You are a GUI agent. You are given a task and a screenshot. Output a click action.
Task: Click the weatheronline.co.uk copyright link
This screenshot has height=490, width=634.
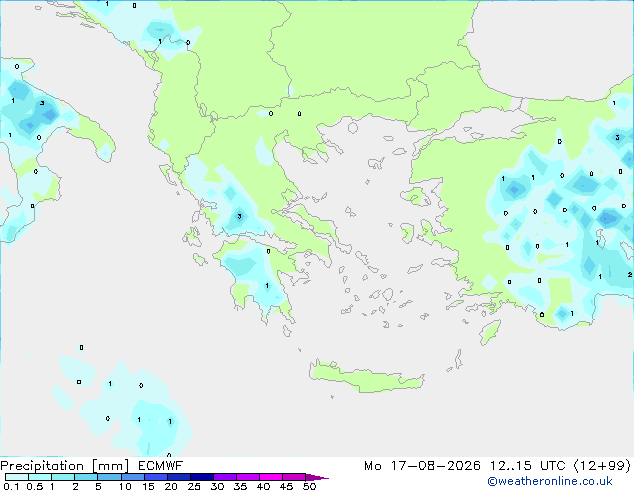[550, 481]
